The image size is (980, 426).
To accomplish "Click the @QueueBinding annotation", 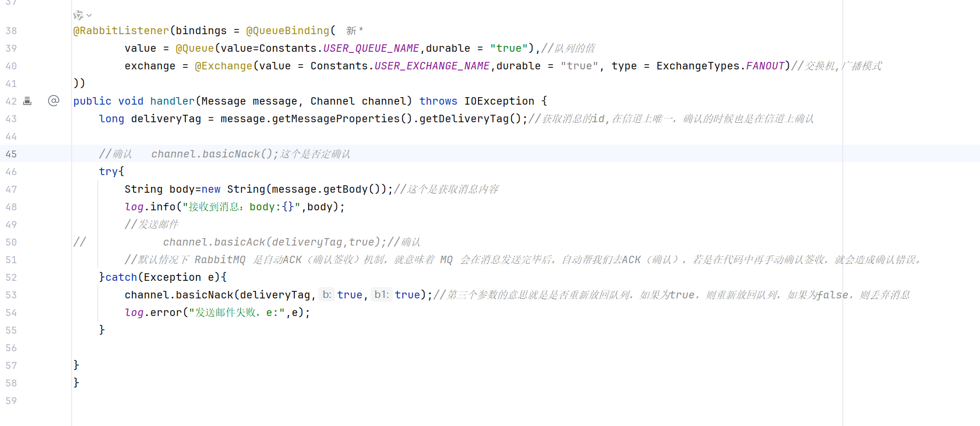I will tap(288, 30).
